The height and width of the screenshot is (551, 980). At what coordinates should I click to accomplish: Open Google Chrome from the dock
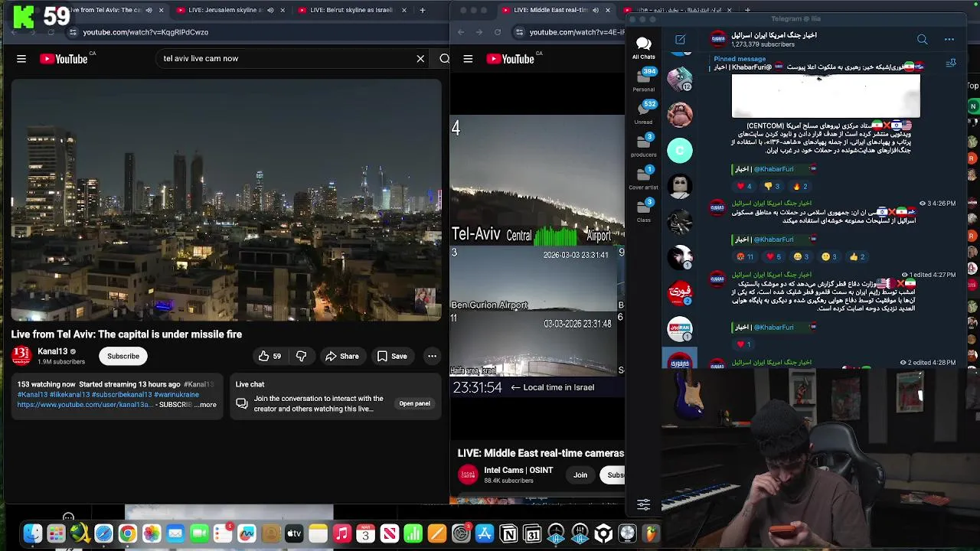click(128, 533)
